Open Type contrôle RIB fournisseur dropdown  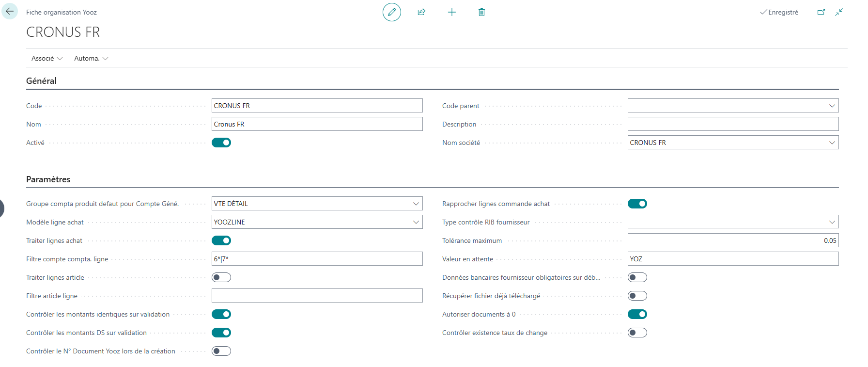click(x=832, y=222)
